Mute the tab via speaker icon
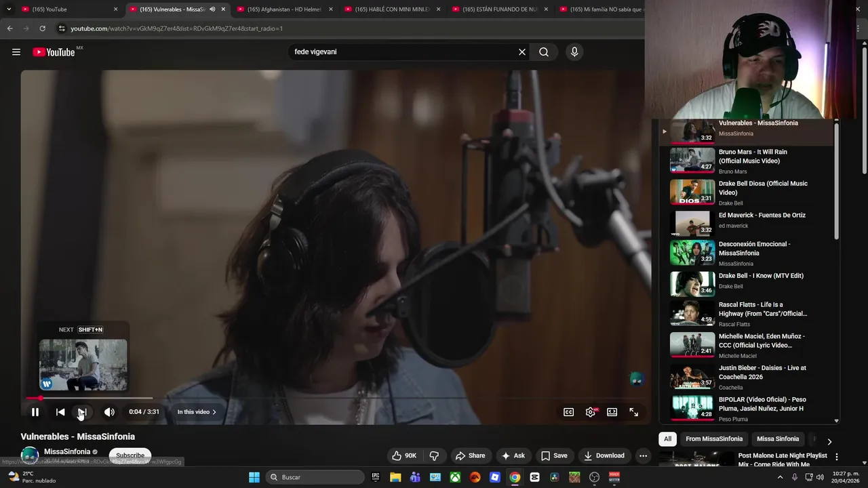The width and height of the screenshot is (868, 488). coord(212,9)
